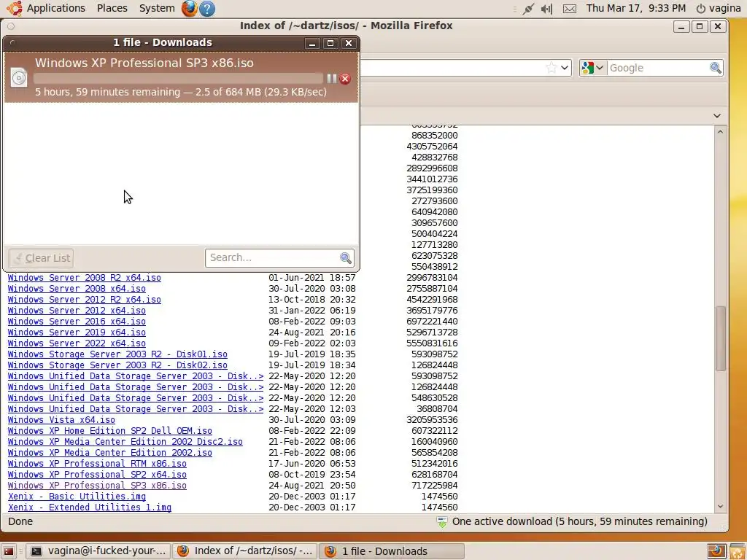Open Xenix - Extended Utilities 1.img link
The width and height of the screenshot is (747, 560).
90,507
